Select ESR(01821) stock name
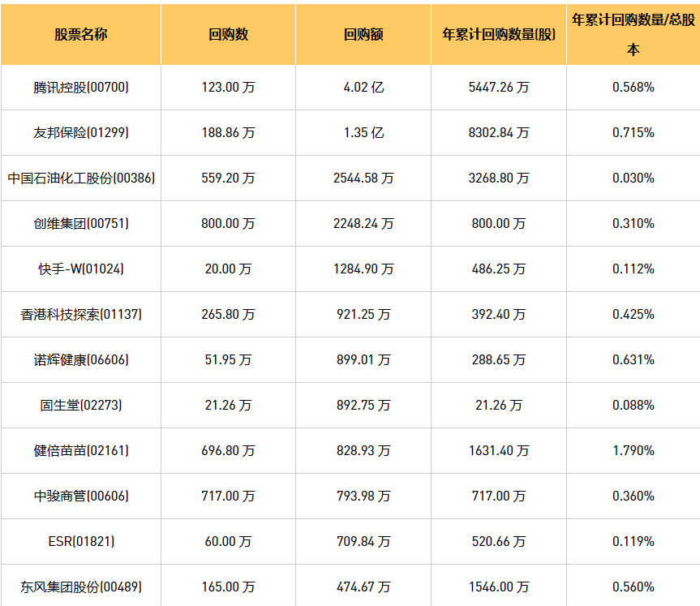 (80, 541)
